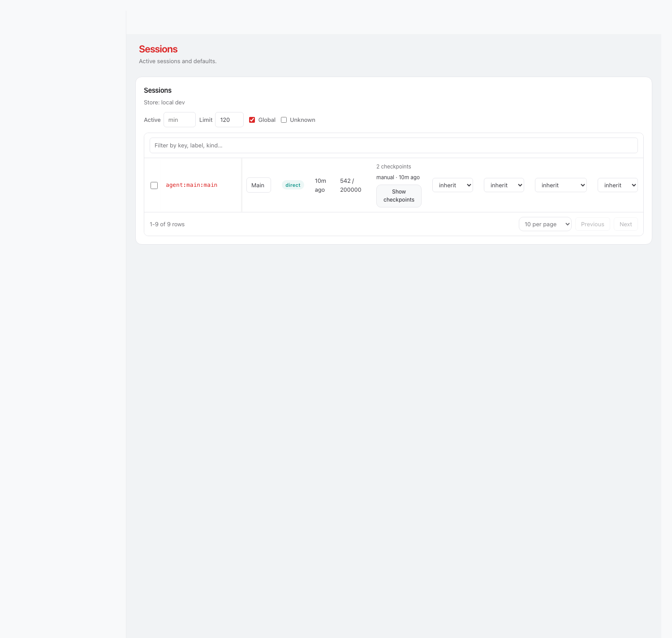Image resolution: width=672 pixels, height=638 pixels.
Task: Expand the last inherit dropdown
Action: 617,185
